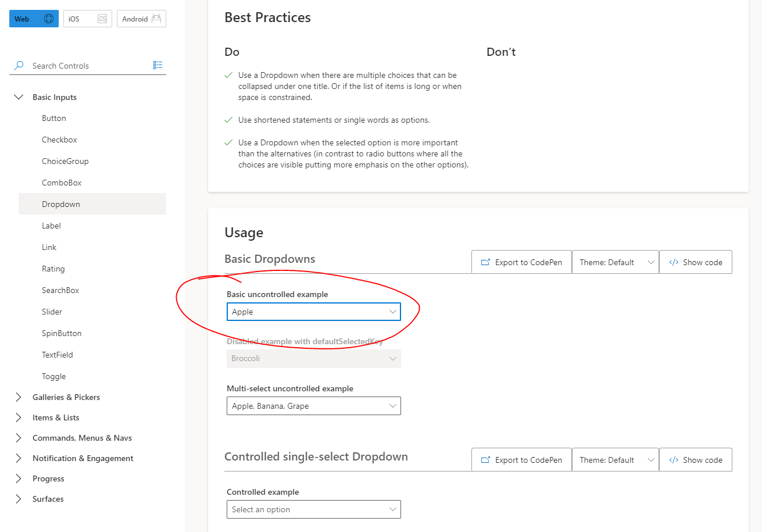762x532 pixels.
Task: Click the CodePen export icon in Basic Dropdowns
Action: click(x=485, y=262)
